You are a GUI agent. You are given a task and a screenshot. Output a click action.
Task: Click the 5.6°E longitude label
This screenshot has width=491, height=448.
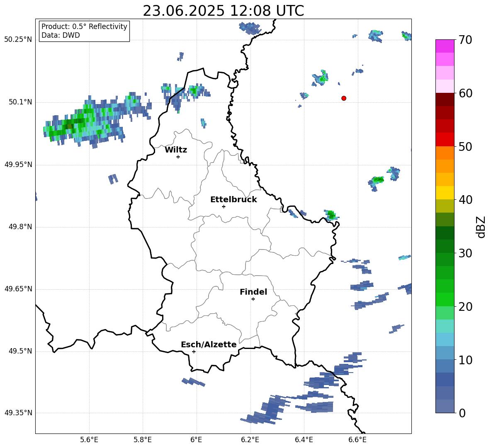point(89,440)
